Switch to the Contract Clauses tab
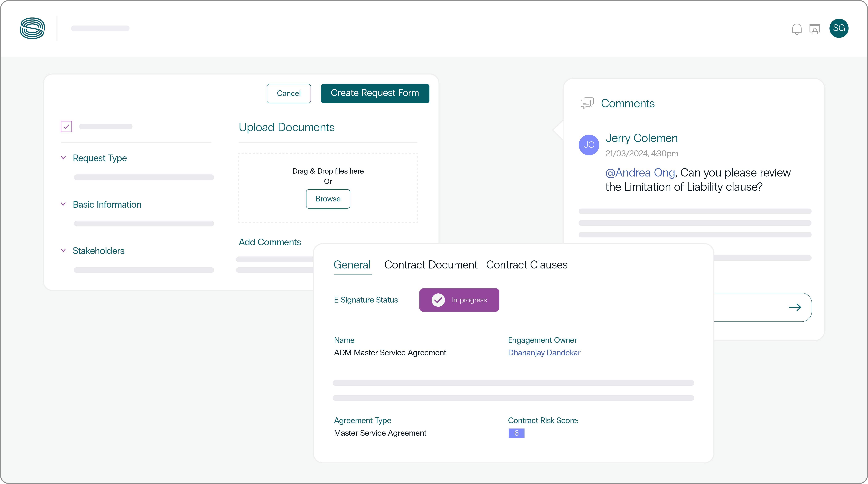The height and width of the screenshot is (484, 868). 527,265
